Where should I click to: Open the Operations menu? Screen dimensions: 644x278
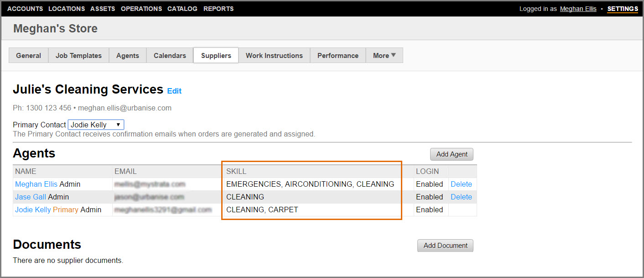point(141,9)
